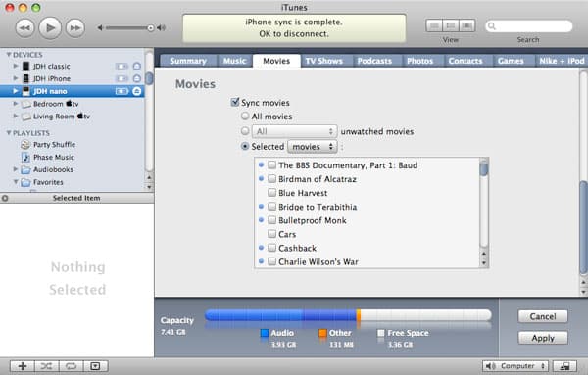Check the Blue Harvest checkbox
This screenshot has width=588, height=375.
pos(272,193)
